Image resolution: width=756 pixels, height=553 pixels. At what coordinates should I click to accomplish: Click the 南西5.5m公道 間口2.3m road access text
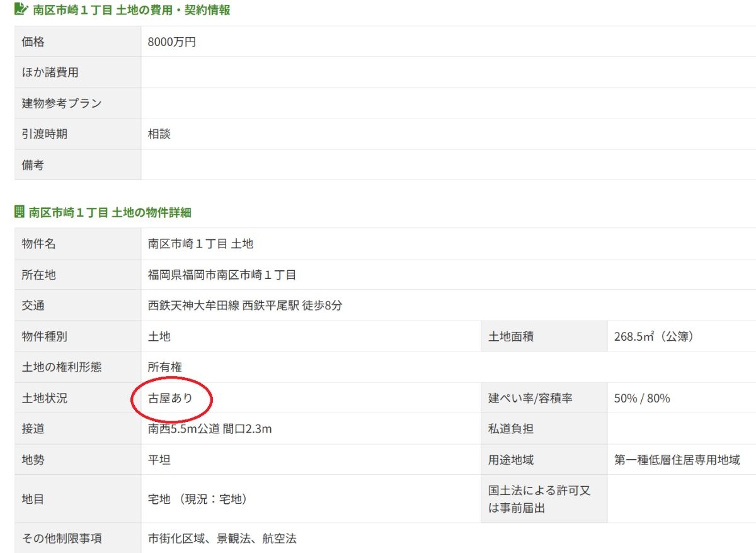[x=210, y=430]
